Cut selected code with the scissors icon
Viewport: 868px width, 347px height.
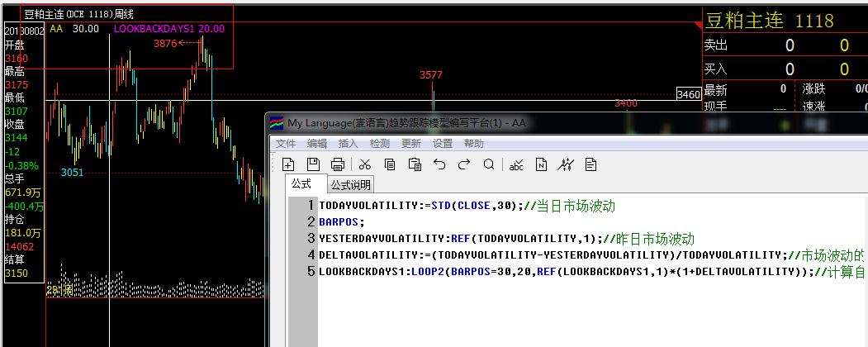364,164
